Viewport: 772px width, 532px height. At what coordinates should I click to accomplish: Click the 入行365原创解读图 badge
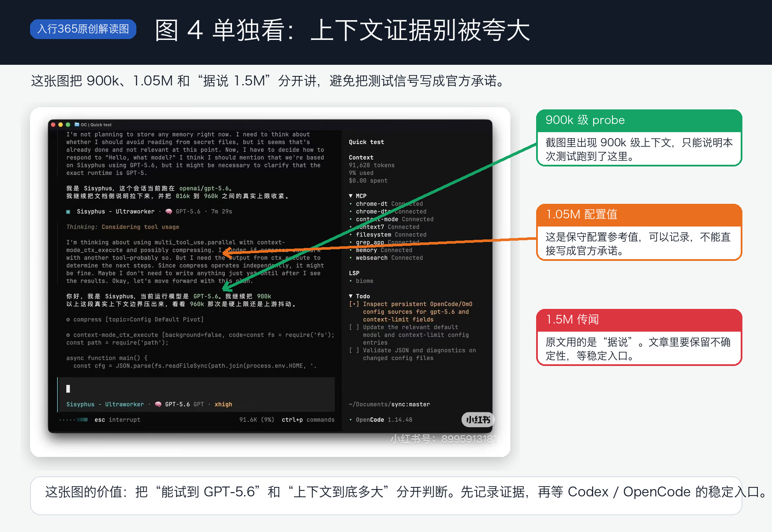click(83, 29)
